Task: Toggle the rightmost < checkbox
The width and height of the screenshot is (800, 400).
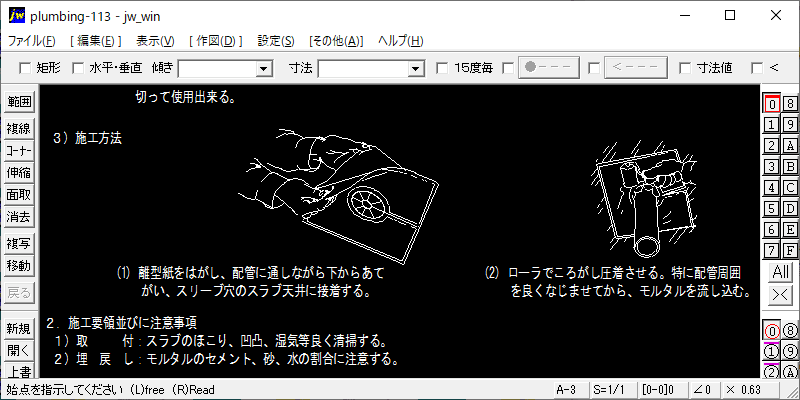Action: pos(757,68)
